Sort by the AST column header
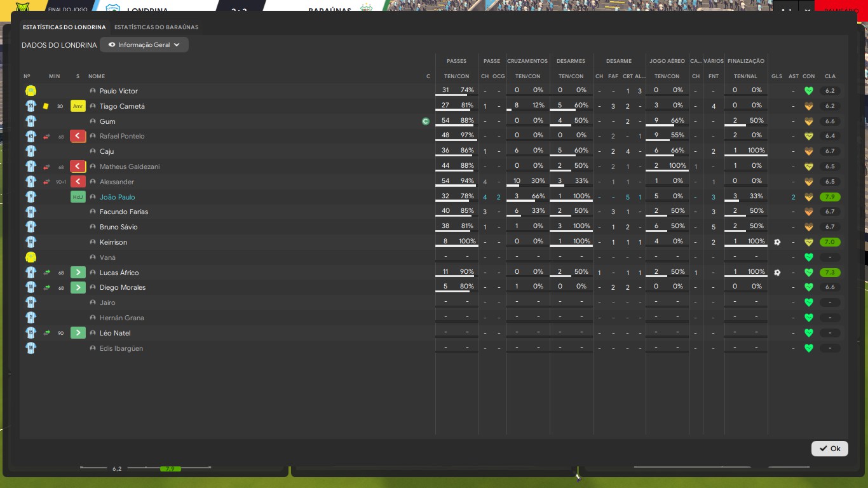Image resolution: width=868 pixels, height=488 pixels. [793, 76]
